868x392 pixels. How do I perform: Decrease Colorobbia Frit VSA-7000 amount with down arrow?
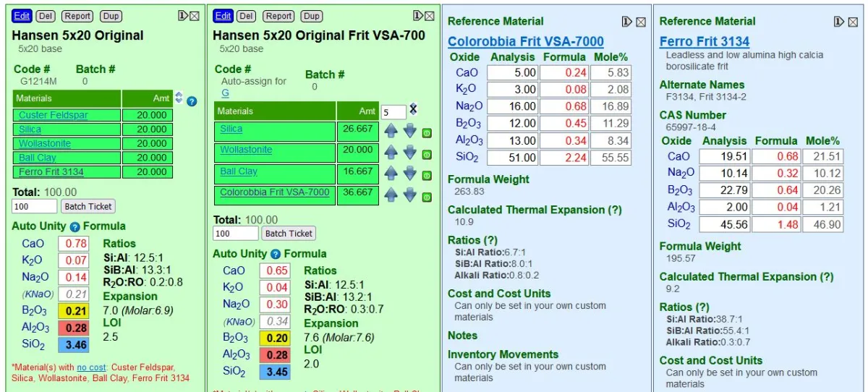410,195
